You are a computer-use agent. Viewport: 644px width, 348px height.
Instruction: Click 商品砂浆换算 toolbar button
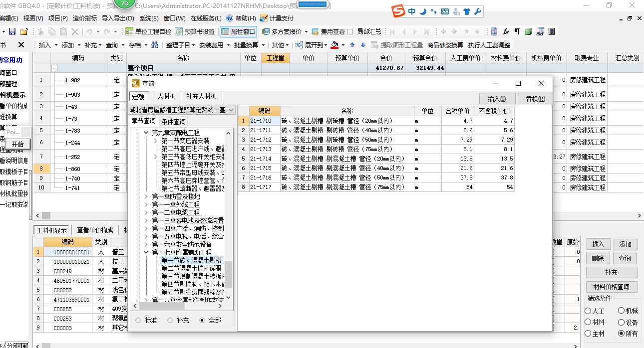click(445, 45)
